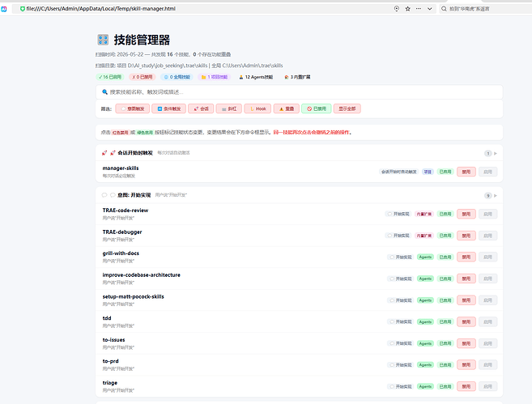
Task: Enable to-prd with 启用 button
Action: 488,365
